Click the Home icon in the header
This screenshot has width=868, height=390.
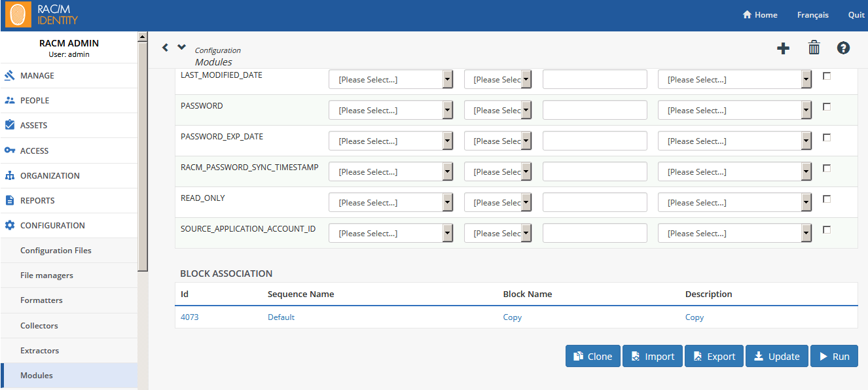point(747,15)
